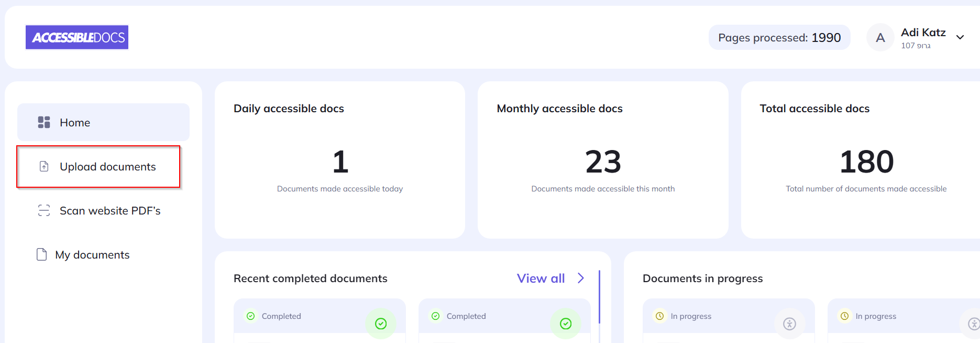Click the second In progress status label
Viewport: 980px width, 343px height.
[876, 316]
